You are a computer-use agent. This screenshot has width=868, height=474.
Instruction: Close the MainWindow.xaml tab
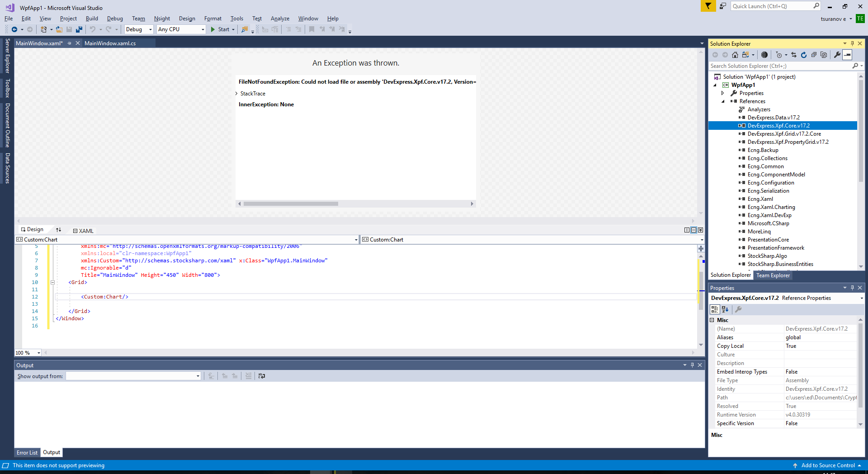(x=78, y=43)
